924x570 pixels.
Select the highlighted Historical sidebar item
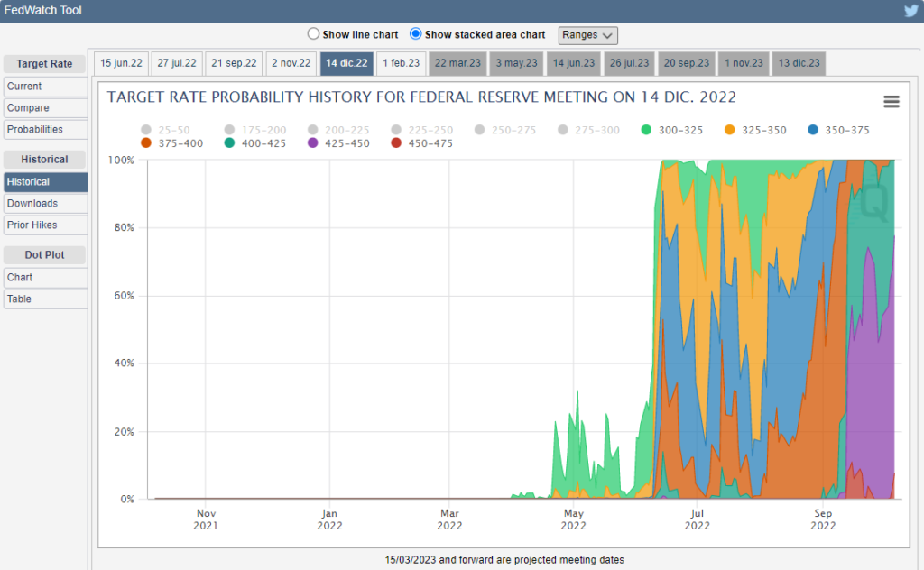coord(45,182)
